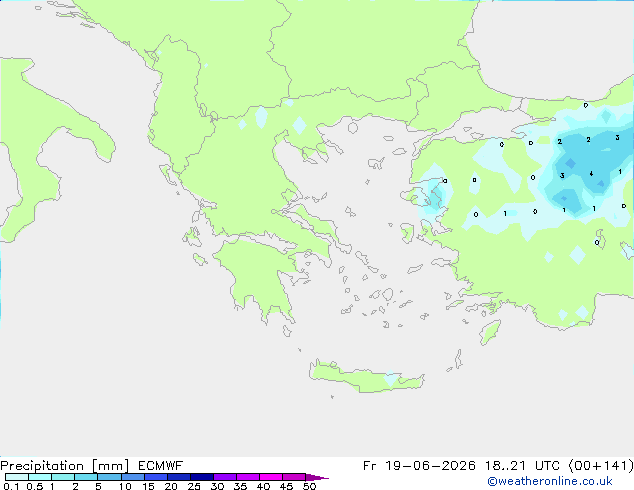634x490 pixels.
Task: Choose the 40–45 mm legend color box
Action: (271, 477)
